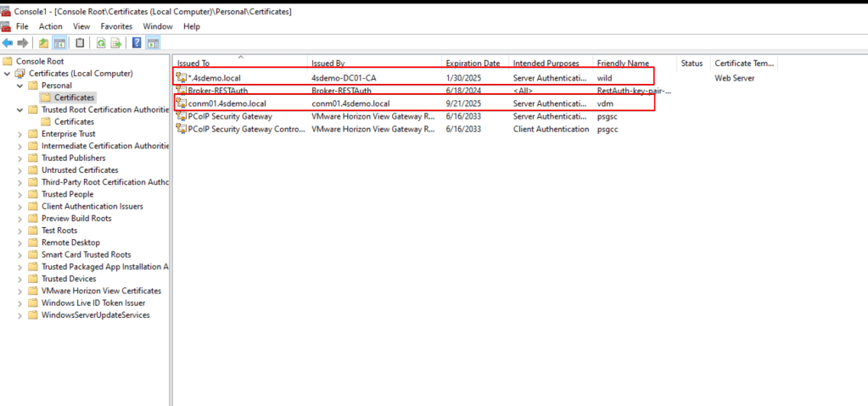Sort by Expiration Date column header
The width and height of the screenshot is (868, 406).
(473, 64)
